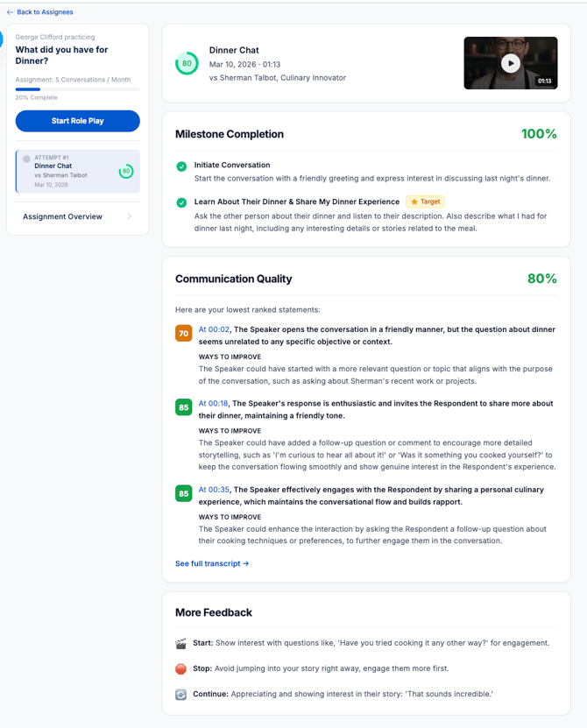Select the Attempt #1 radio circle
Screen dimensions: 587x728
click(x=26, y=159)
